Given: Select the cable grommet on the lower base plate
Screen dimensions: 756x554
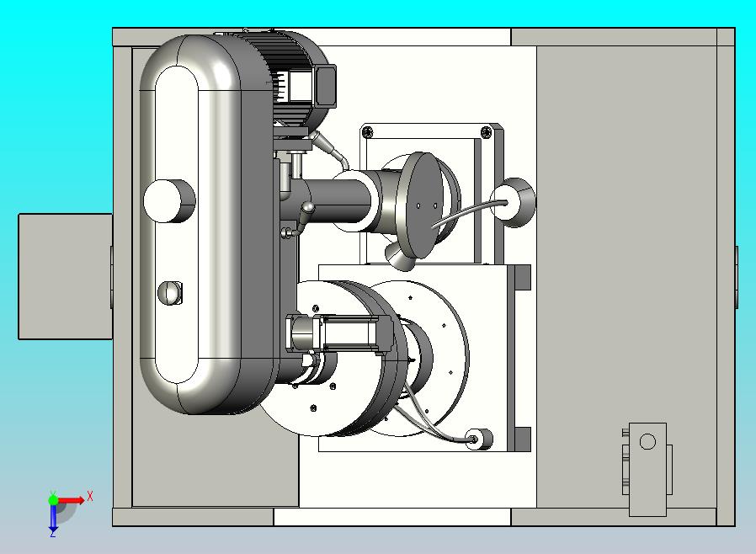Looking at the screenshot, I should coord(478,439).
